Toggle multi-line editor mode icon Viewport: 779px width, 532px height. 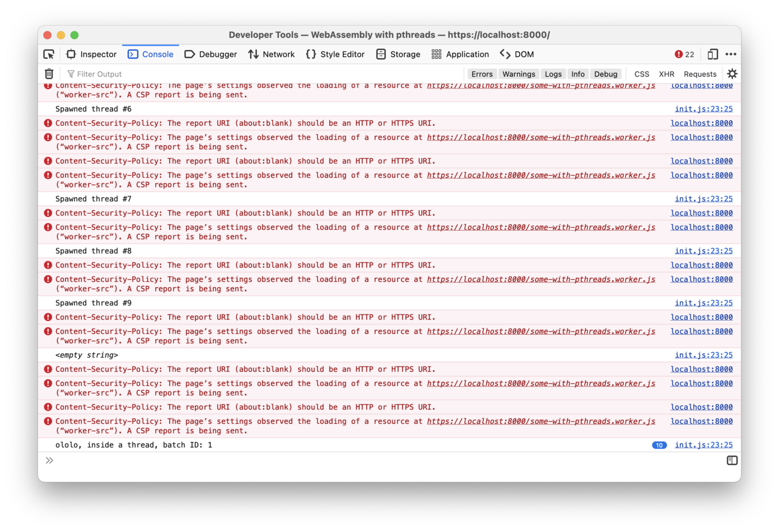pyautogui.click(x=732, y=460)
